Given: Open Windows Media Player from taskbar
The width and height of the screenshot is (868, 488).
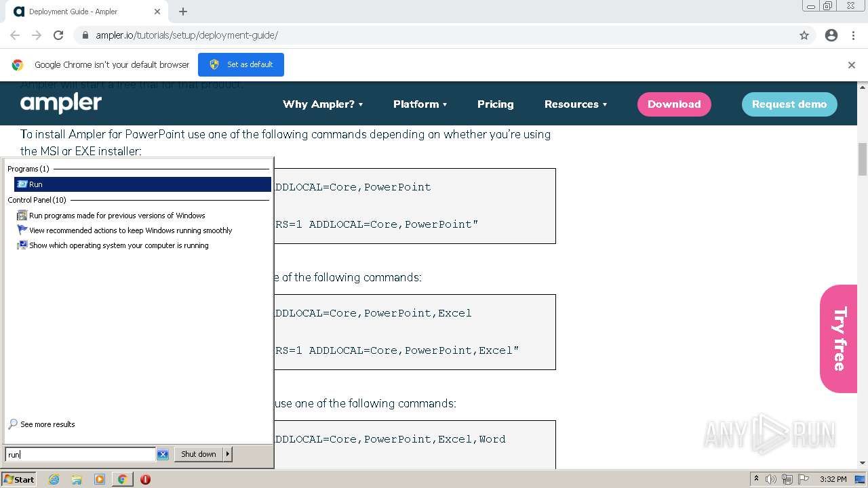Looking at the screenshot, I should 100,479.
